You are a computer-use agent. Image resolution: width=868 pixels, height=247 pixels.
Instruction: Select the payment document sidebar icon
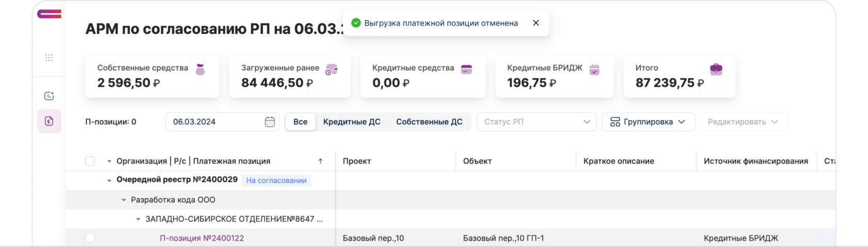pos(49,121)
